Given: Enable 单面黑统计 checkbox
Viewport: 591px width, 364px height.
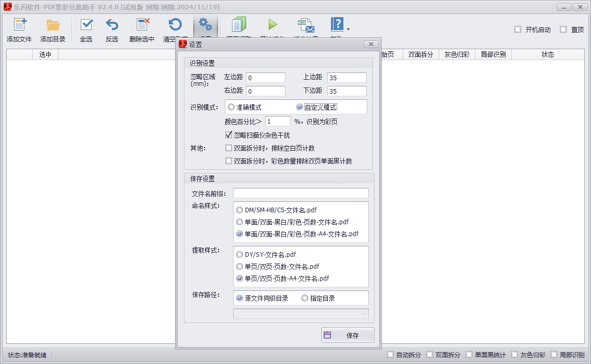Looking at the screenshot, I should click(x=469, y=355).
